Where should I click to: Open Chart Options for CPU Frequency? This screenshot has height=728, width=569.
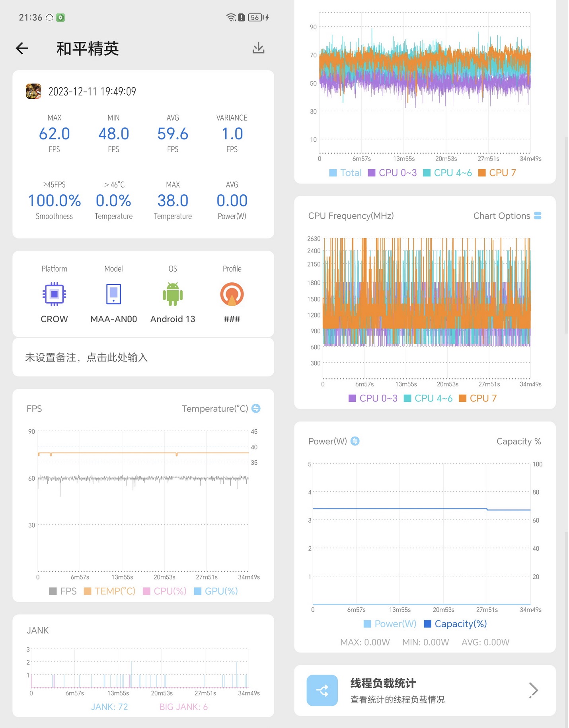(x=507, y=215)
